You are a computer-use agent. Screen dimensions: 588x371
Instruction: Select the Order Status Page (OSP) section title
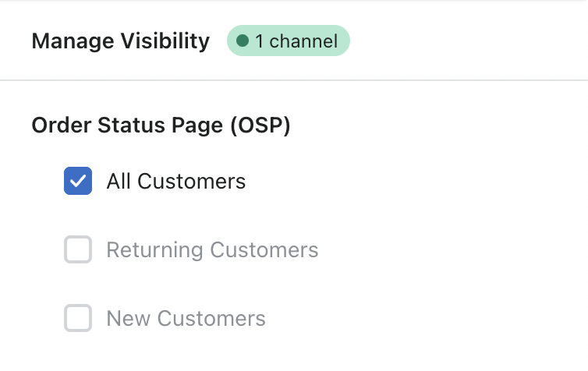pos(161,126)
